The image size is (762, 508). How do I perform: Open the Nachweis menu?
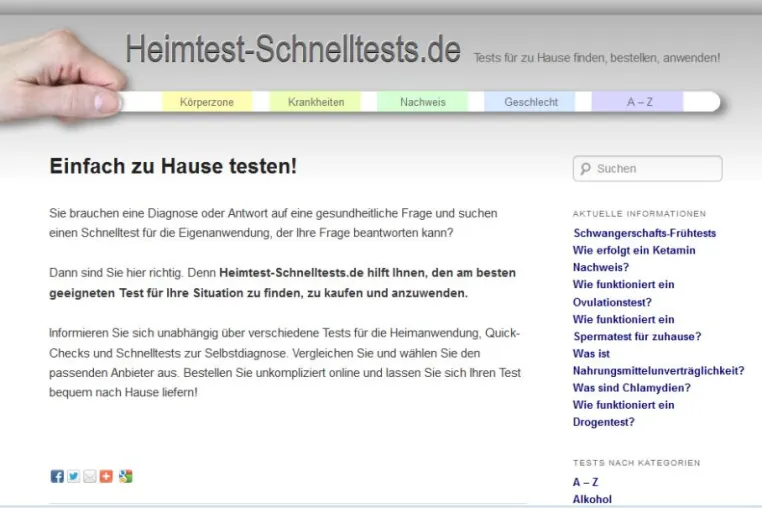(423, 102)
